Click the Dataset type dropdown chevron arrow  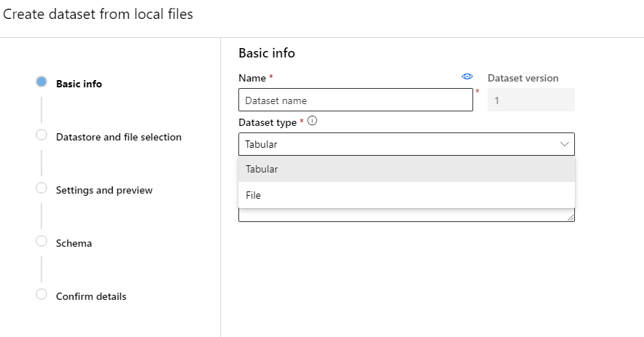pos(564,144)
